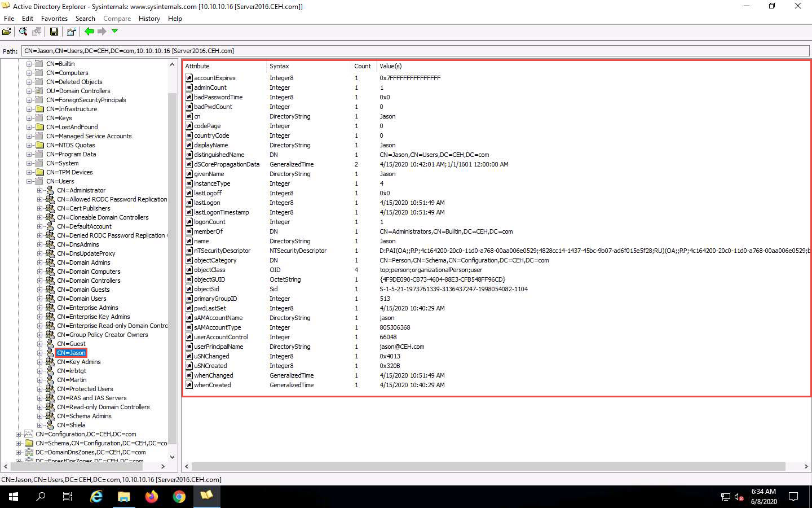Click the accountExpires attribute icon
This screenshot has height=508, width=812.
(189, 78)
